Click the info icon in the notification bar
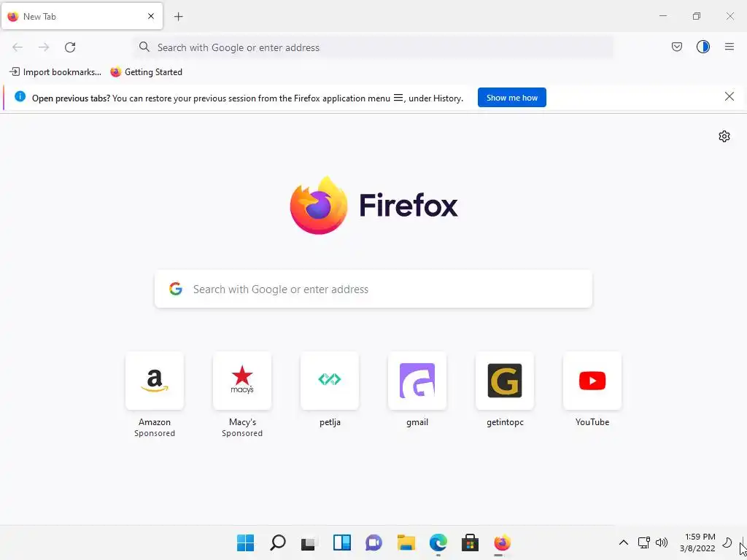This screenshot has width=747, height=560. point(20,97)
